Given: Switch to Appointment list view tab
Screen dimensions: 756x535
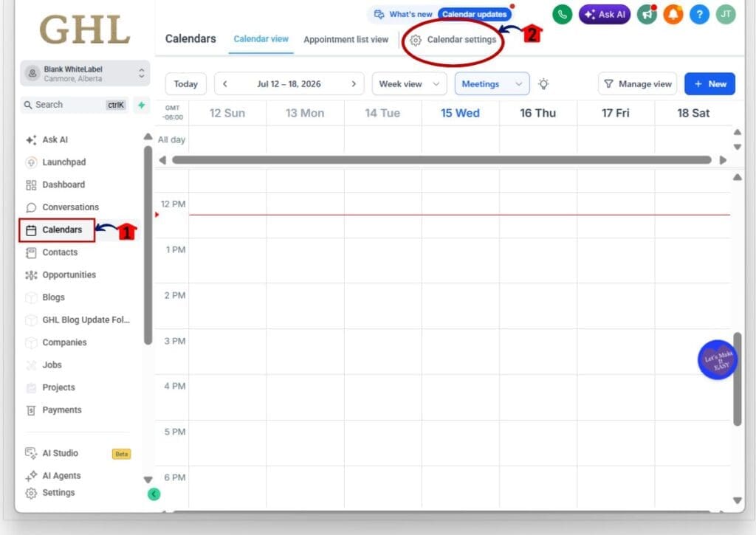Looking at the screenshot, I should [x=346, y=40].
